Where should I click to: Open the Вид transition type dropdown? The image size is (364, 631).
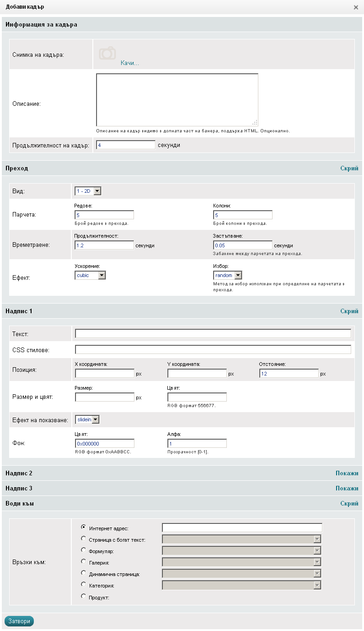tap(88, 191)
